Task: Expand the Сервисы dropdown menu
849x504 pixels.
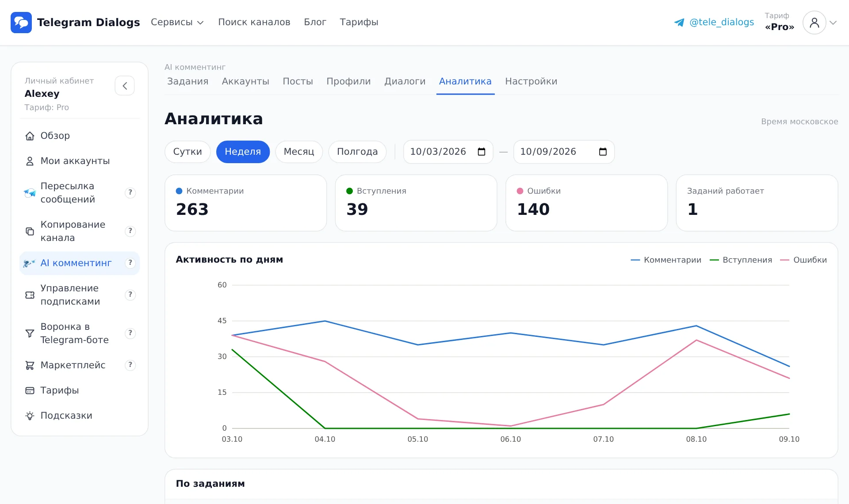Action: click(x=177, y=22)
